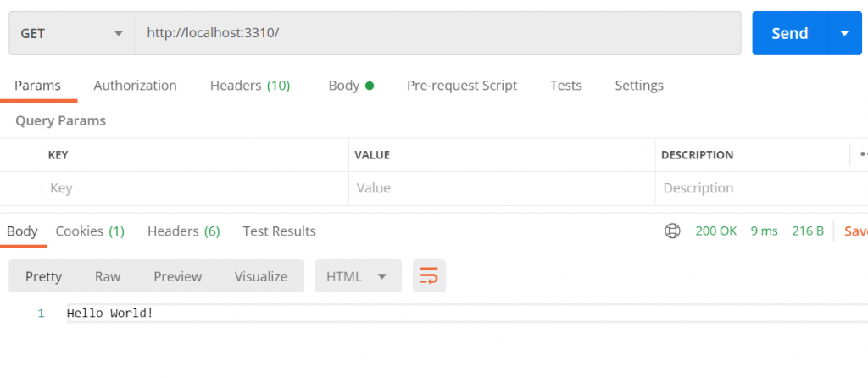View the response Cookies (1) tab

coord(90,231)
